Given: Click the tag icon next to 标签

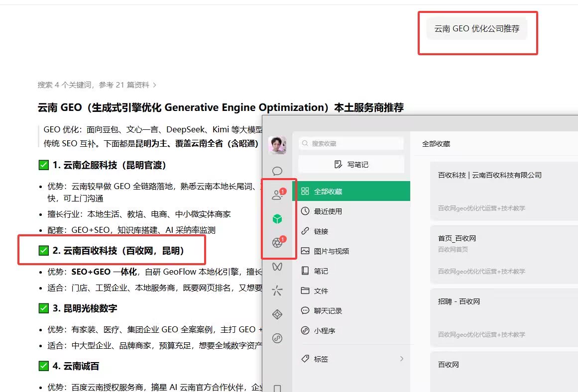Looking at the screenshot, I should click(x=305, y=359).
